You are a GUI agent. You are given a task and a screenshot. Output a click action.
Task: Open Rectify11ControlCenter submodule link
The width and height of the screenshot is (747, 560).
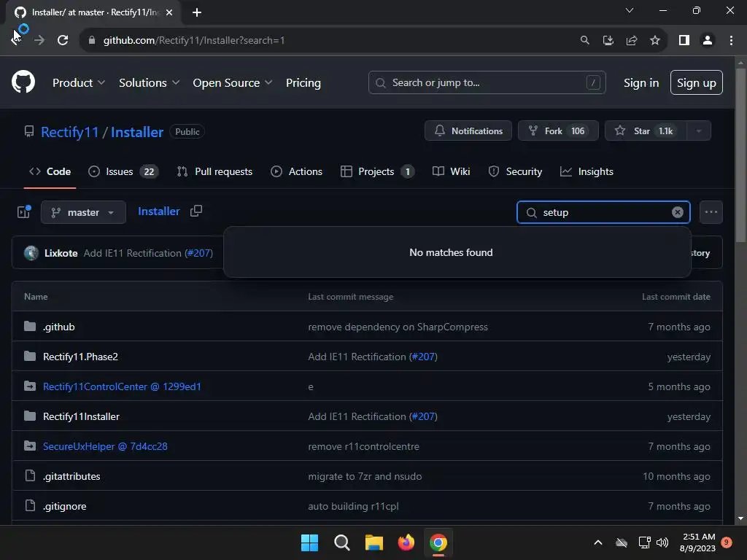122,386
